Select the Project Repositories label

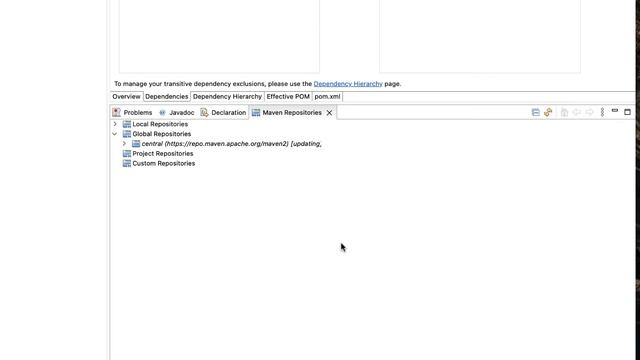pyautogui.click(x=163, y=153)
